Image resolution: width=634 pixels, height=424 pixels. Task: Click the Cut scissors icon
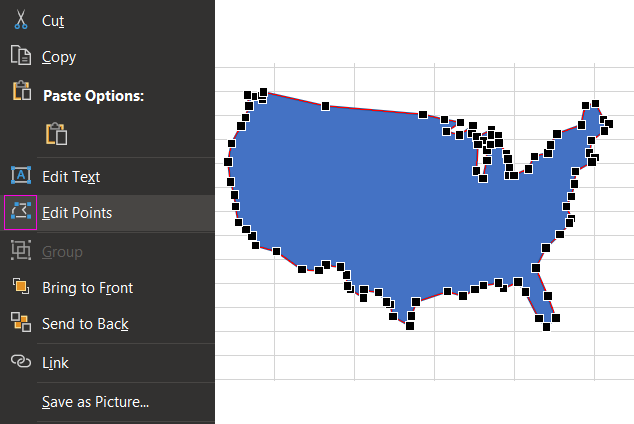(21, 20)
